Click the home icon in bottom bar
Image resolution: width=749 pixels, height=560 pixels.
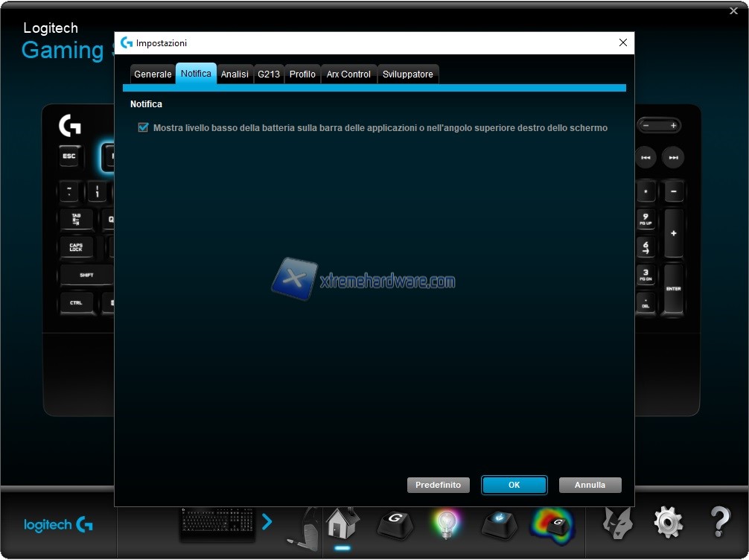(x=342, y=523)
